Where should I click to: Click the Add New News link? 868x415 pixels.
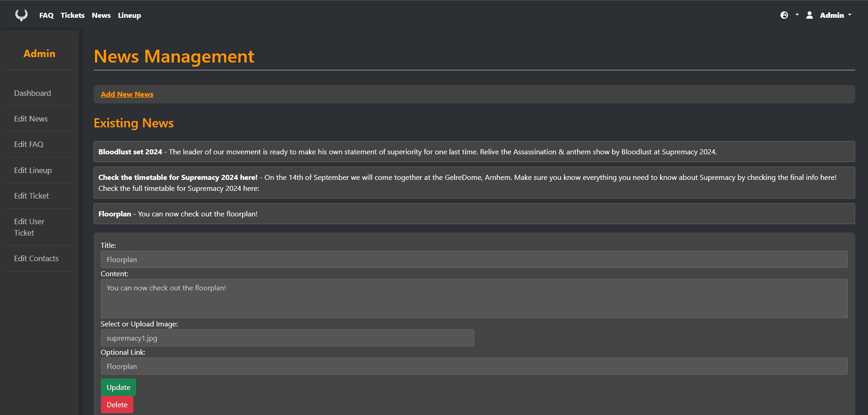point(127,95)
